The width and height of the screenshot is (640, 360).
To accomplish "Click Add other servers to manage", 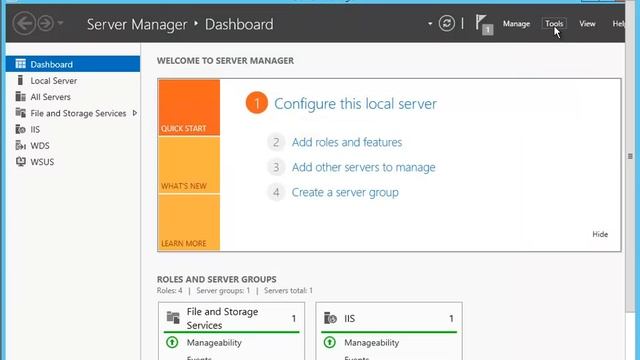I will 363,167.
